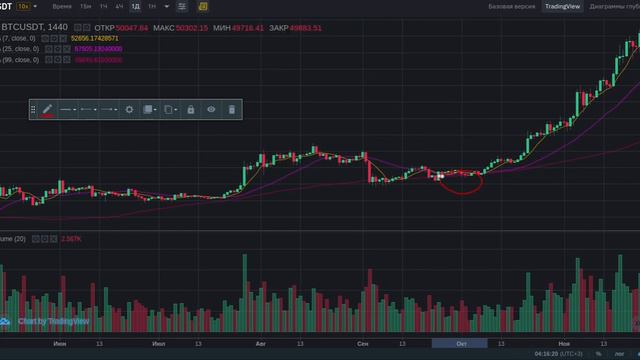Click the Авг label on time axis

pyautogui.click(x=261, y=344)
